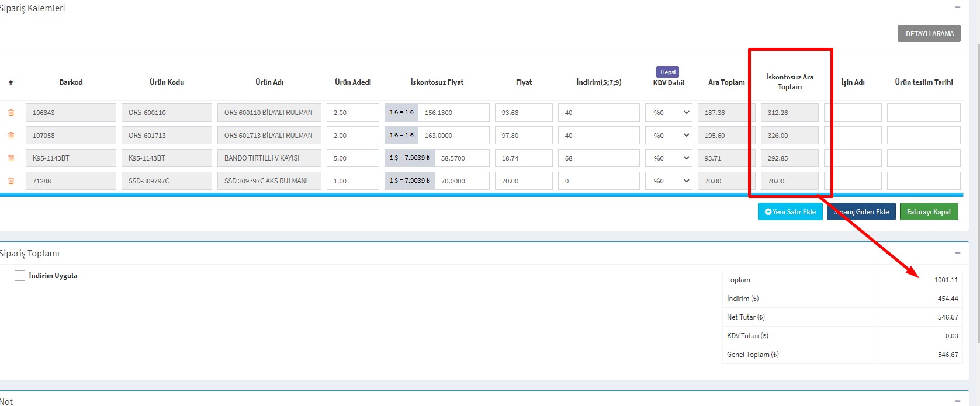
Task: Click discount field showing 68
Action: [x=598, y=158]
